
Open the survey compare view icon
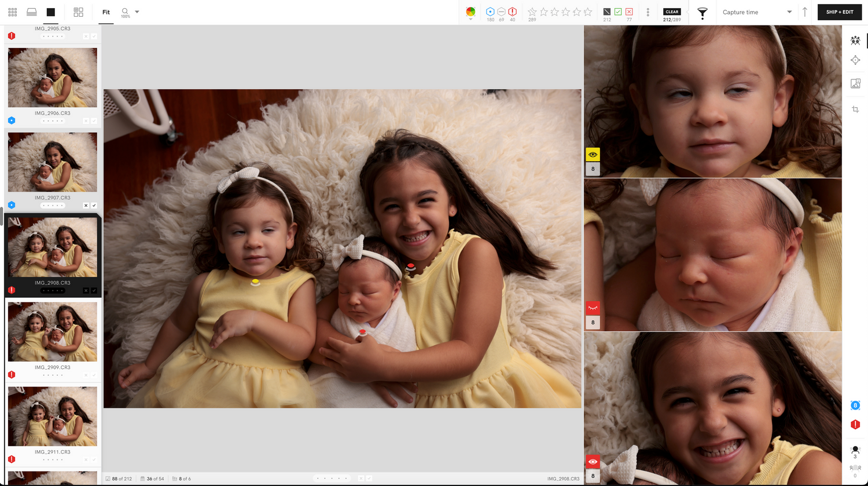pyautogui.click(x=79, y=12)
